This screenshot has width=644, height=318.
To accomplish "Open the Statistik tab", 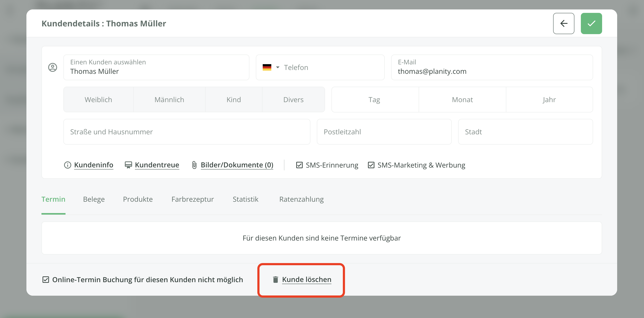I will click(245, 199).
